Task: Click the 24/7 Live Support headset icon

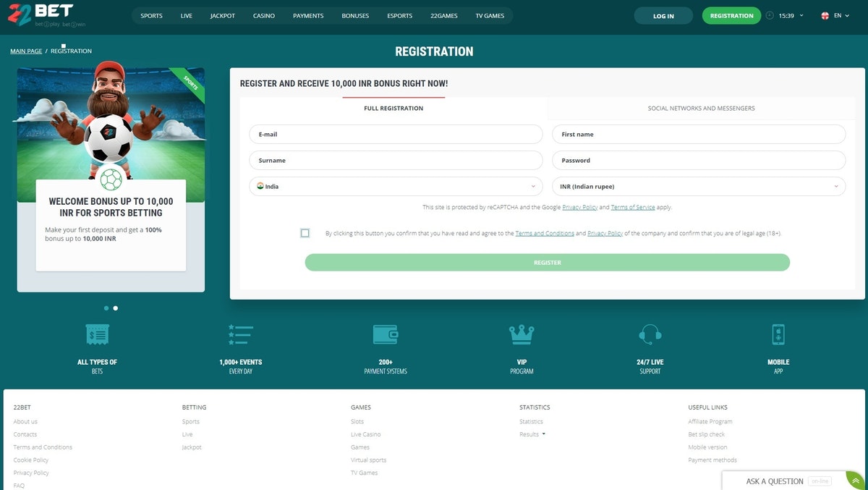Action: [650, 334]
